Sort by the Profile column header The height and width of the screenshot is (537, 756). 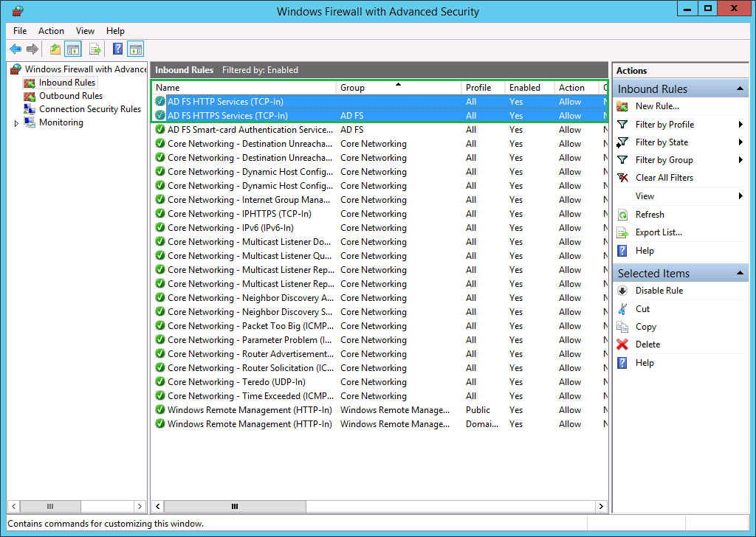click(x=483, y=88)
